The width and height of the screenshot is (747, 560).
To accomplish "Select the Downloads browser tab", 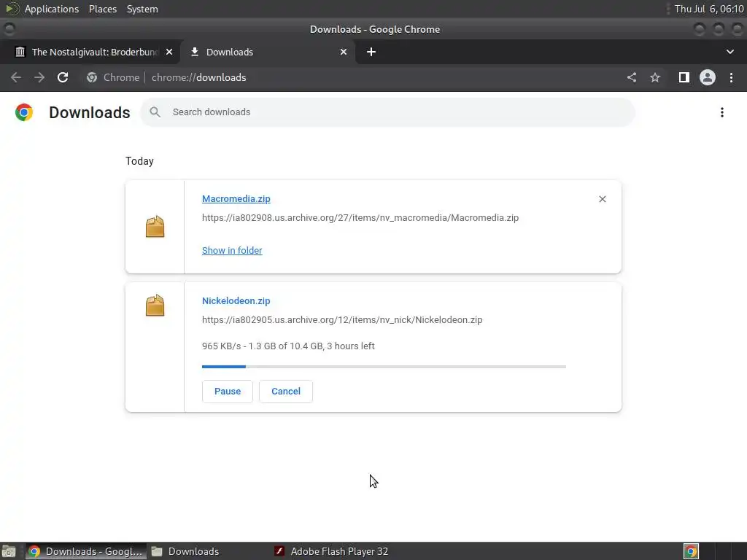I will (268, 52).
